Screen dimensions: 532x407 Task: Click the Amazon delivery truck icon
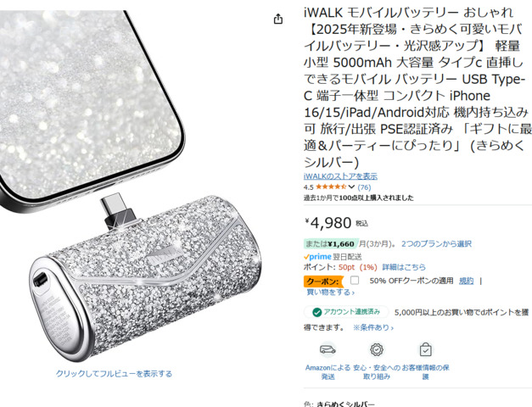pyautogui.click(x=328, y=349)
